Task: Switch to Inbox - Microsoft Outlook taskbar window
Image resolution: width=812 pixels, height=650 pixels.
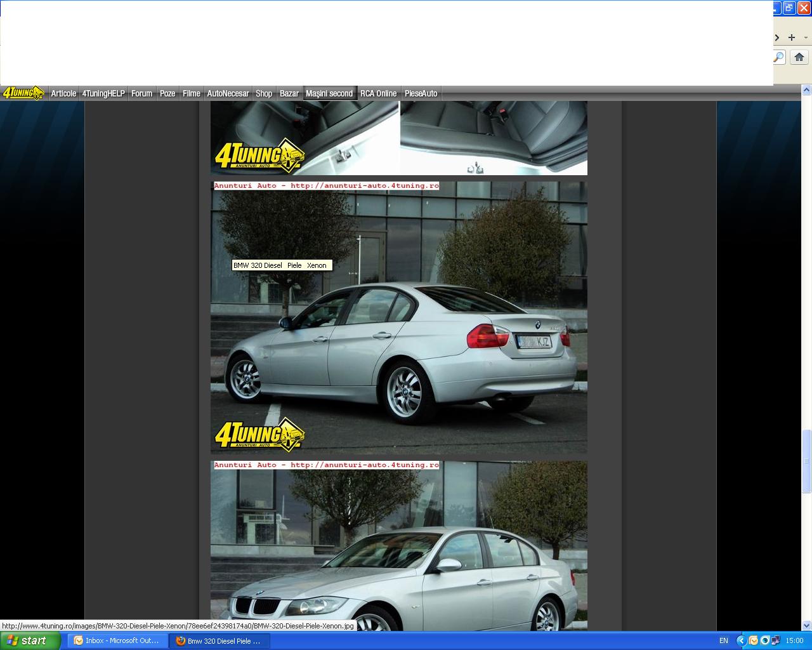Action: [x=117, y=640]
